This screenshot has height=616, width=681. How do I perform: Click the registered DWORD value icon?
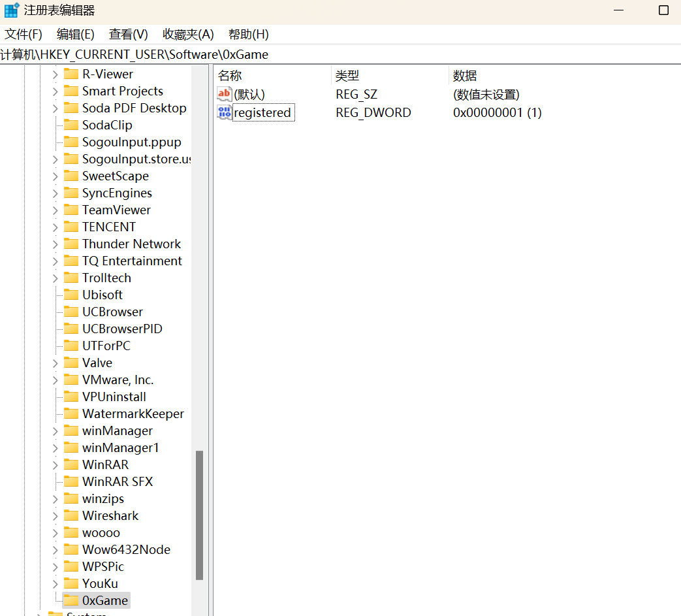[224, 112]
